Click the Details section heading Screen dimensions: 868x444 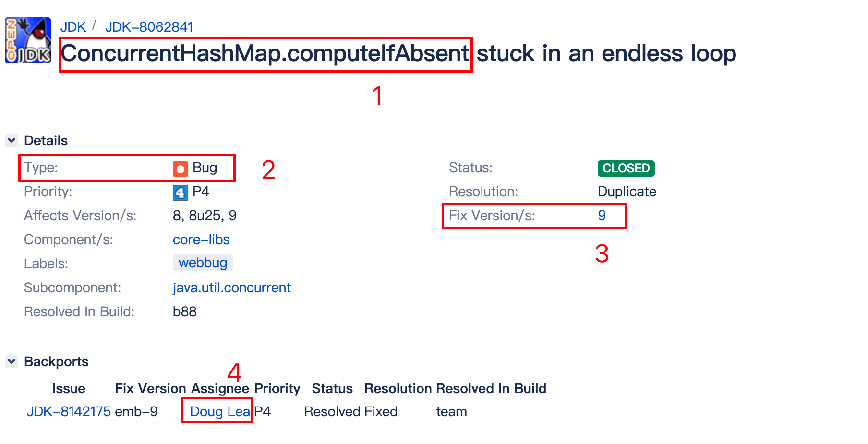(x=46, y=140)
